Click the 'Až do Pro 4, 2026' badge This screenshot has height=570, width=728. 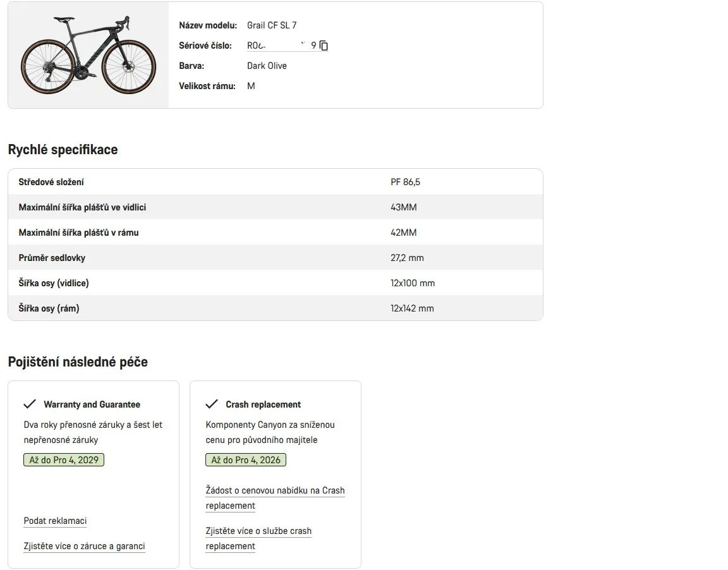[246, 460]
